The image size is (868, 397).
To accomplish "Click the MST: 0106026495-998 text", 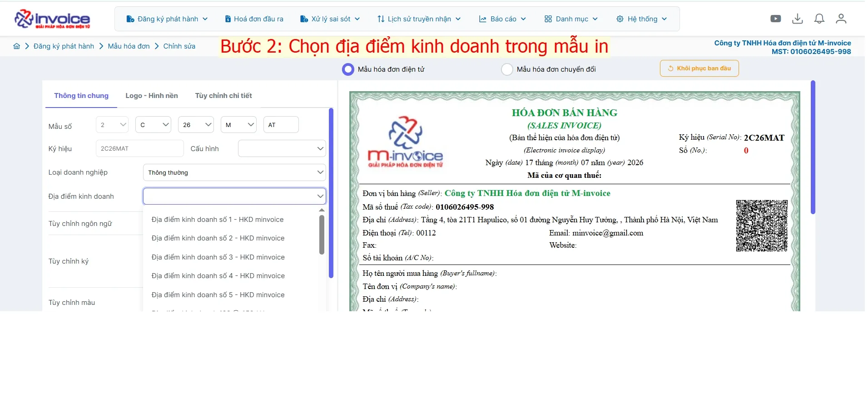I will (811, 52).
